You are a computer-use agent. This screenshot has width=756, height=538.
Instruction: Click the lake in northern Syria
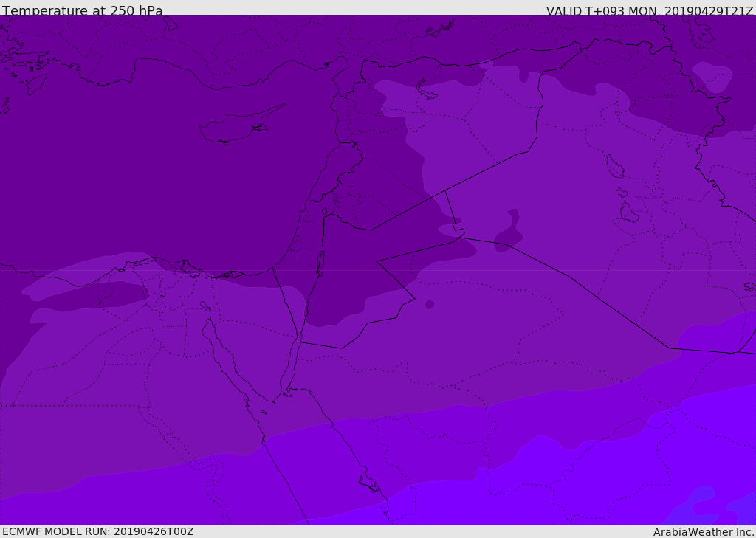click(426, 89)
